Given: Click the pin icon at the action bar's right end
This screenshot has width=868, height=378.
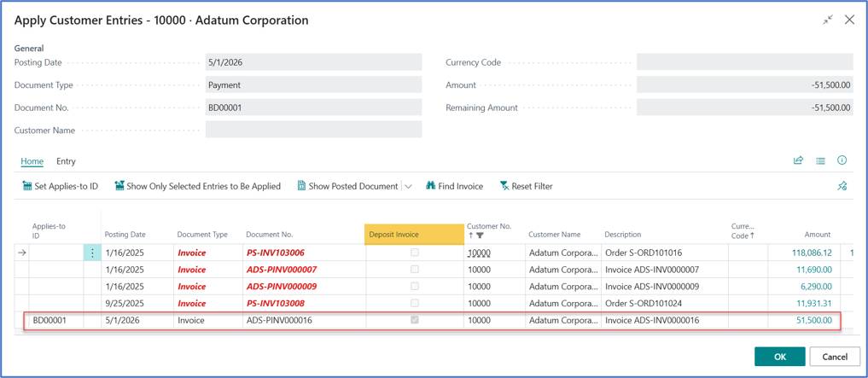Looking at the screenshot, I should [x=842, y=187].
